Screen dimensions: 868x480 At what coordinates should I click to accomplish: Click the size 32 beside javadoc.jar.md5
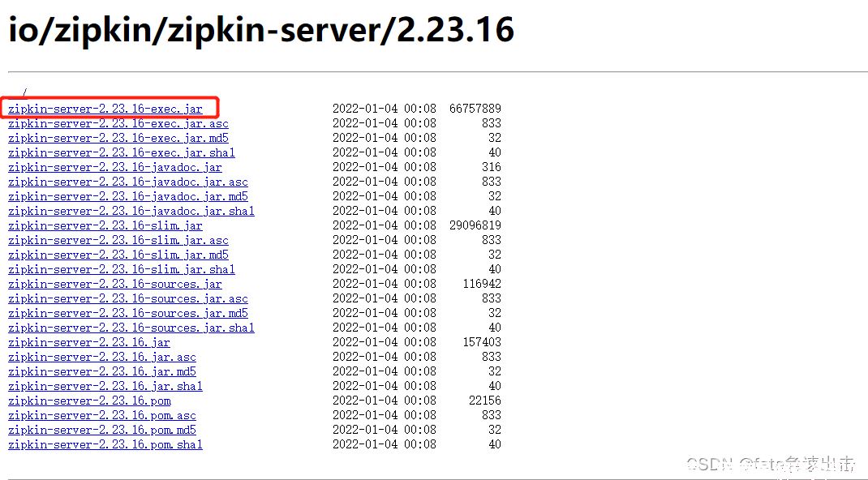494,196
